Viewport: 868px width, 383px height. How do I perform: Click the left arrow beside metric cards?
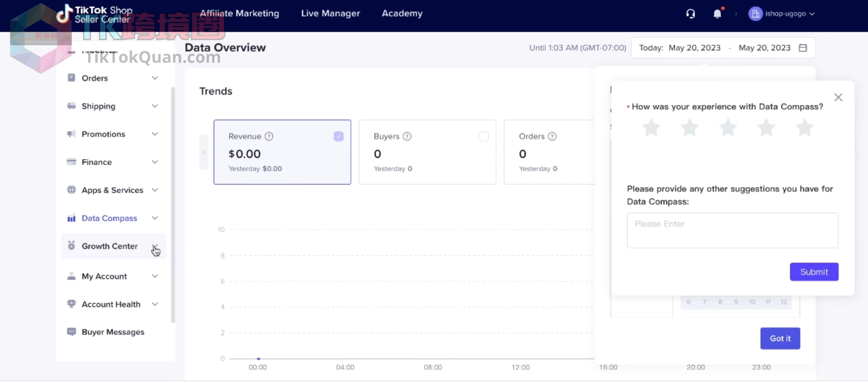204,152
